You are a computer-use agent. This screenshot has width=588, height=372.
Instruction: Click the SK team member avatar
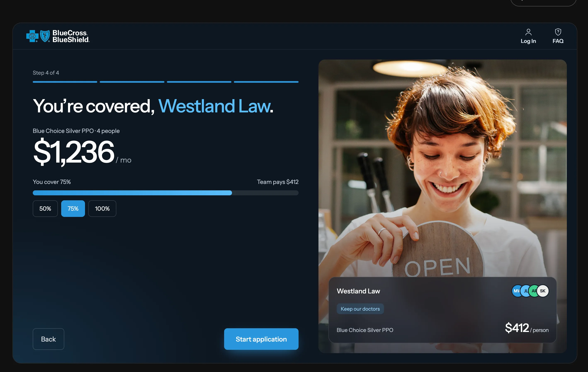(x=543, y=291)
